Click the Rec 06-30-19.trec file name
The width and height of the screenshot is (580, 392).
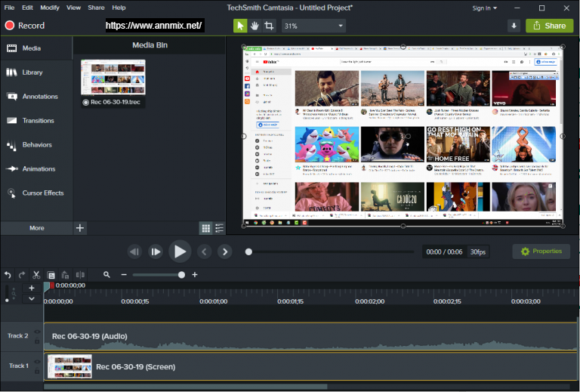click(x=115, y=102)
